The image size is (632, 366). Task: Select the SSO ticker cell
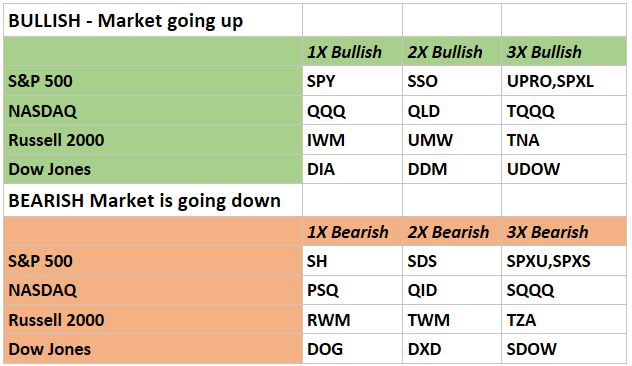(x=452, y=81)
